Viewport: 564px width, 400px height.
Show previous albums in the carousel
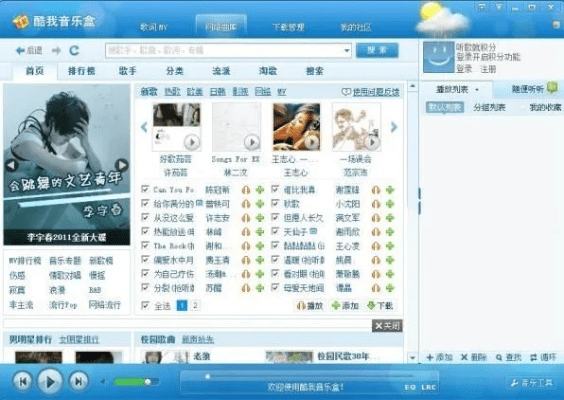pos(144,127)
